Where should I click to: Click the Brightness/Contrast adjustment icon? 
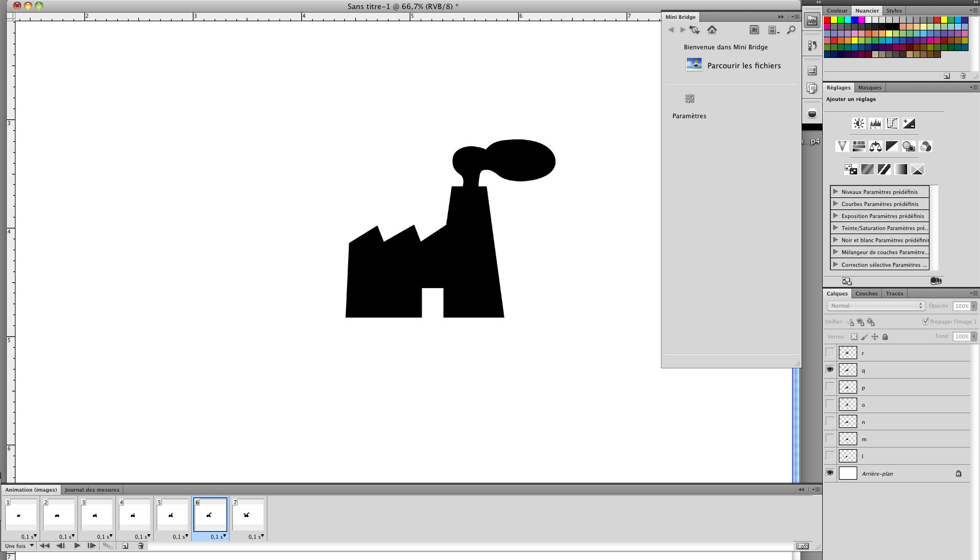point(858,123)
